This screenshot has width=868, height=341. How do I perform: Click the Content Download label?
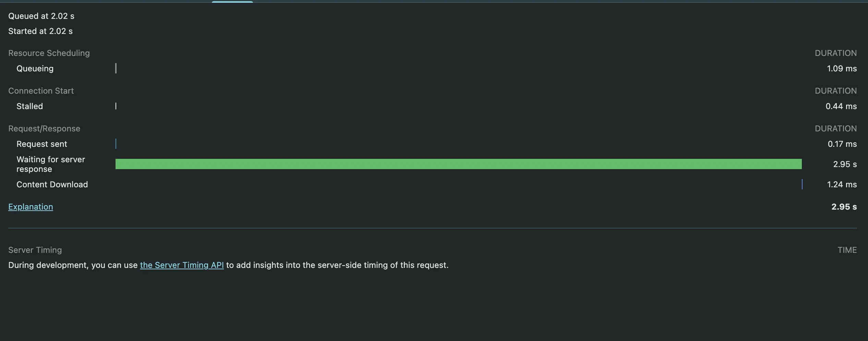tap(52, 185)
